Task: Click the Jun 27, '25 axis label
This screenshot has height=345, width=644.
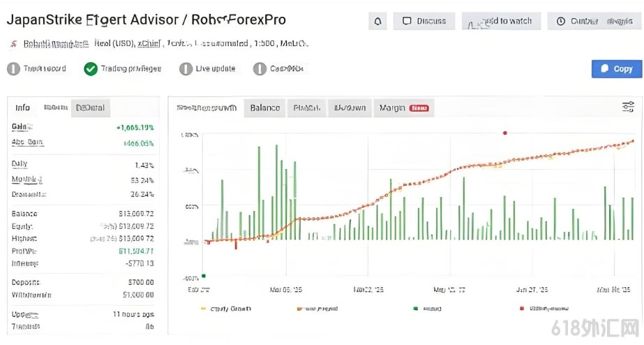Action: [x=532, y=290]
